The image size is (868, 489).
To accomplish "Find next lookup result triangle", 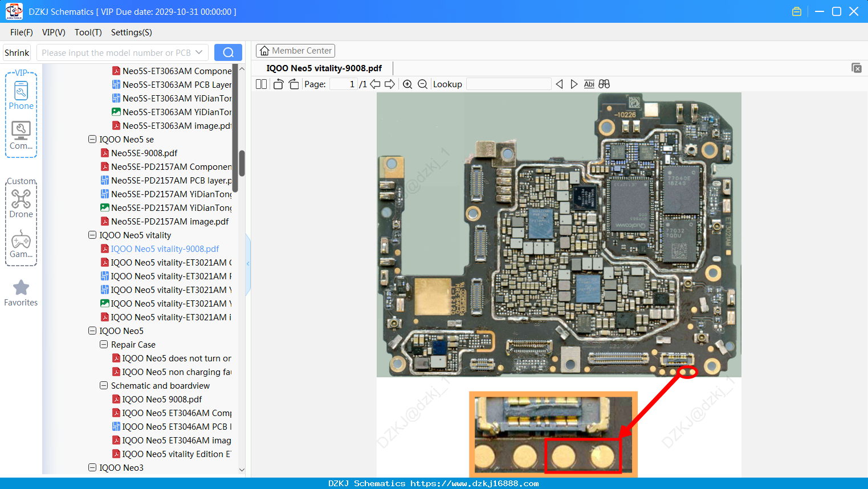I will tap(574, 84).
